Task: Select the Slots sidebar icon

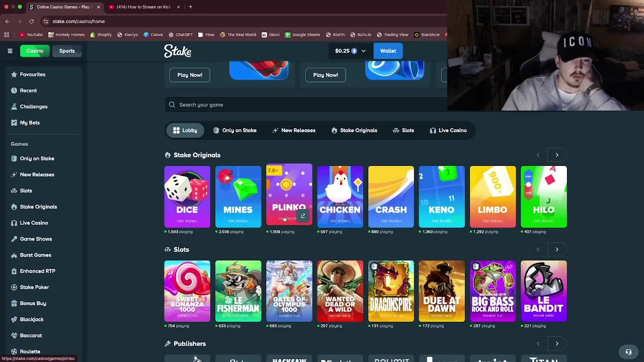Action: point(14,191)
